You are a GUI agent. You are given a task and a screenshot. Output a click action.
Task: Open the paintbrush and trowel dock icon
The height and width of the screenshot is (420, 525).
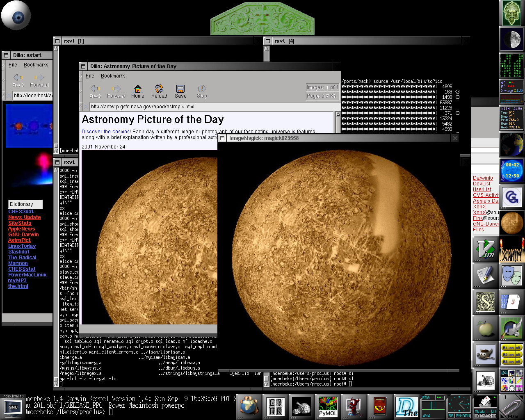click(511, 328)
